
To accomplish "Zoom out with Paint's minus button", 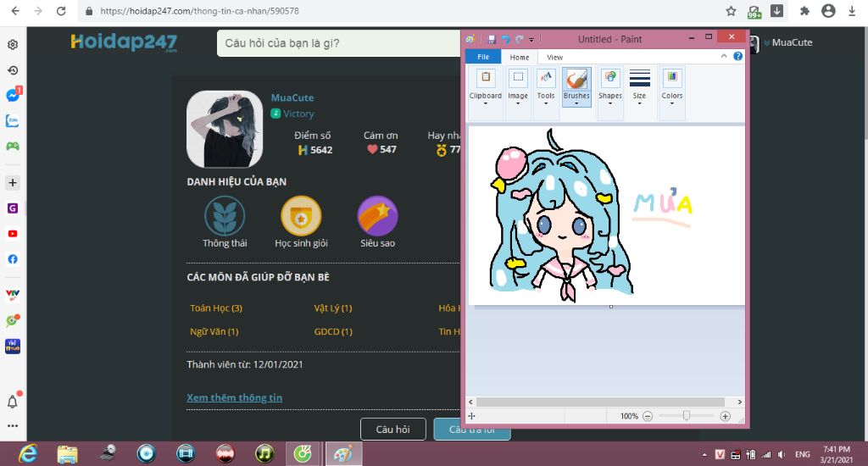I will coord(648,416).
